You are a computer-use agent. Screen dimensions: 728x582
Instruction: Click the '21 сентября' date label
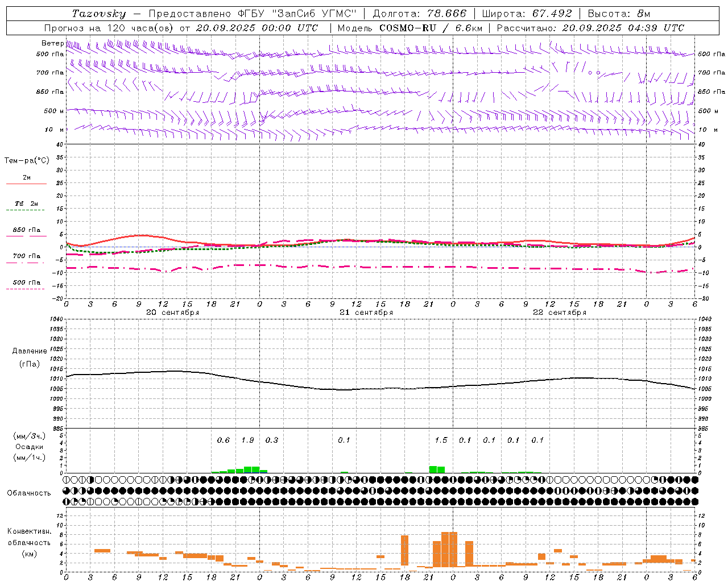pyautogui.click(x=366, y=313)
